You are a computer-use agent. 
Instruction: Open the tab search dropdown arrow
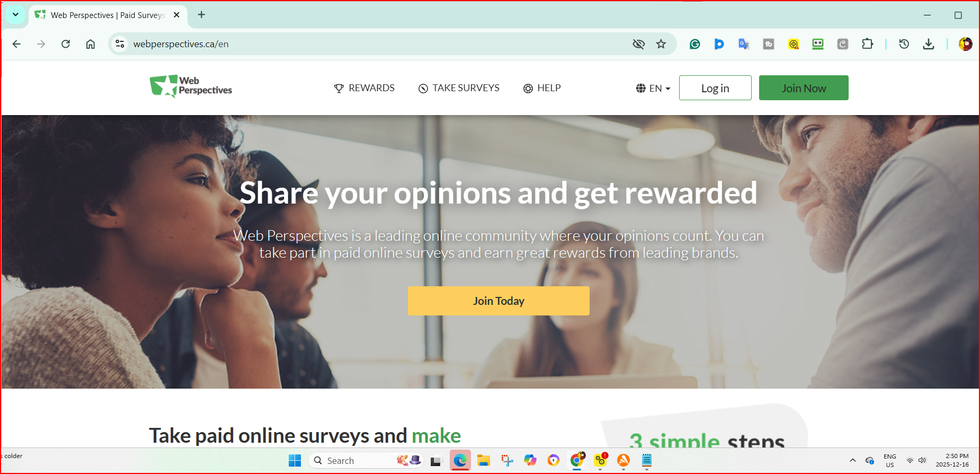15,15
